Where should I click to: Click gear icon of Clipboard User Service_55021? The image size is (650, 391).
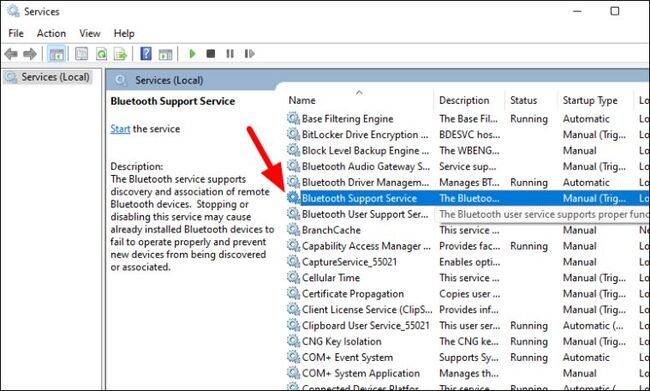(x=293, y=325)
